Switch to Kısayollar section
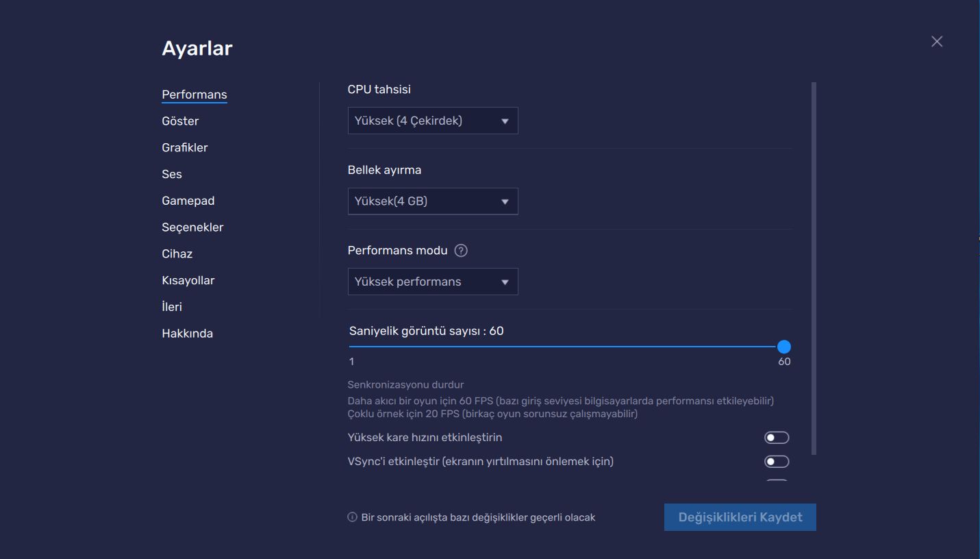Screen dimensions: 980x559 (188, 280)
